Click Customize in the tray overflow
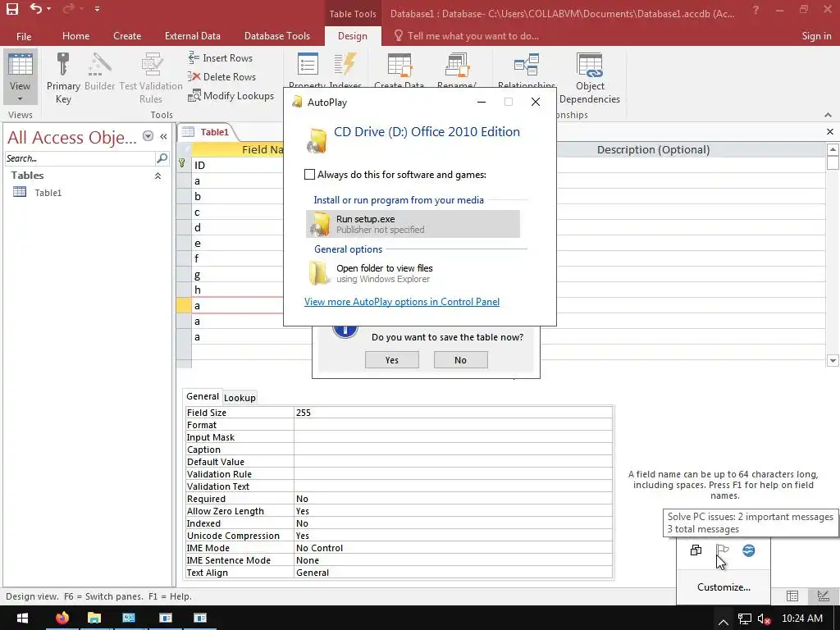840x630 pixels. point(724,587)
